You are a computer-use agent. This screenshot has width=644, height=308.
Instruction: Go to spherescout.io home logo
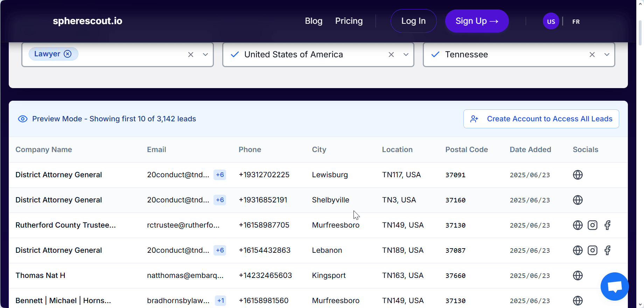(x=87, y=21)
